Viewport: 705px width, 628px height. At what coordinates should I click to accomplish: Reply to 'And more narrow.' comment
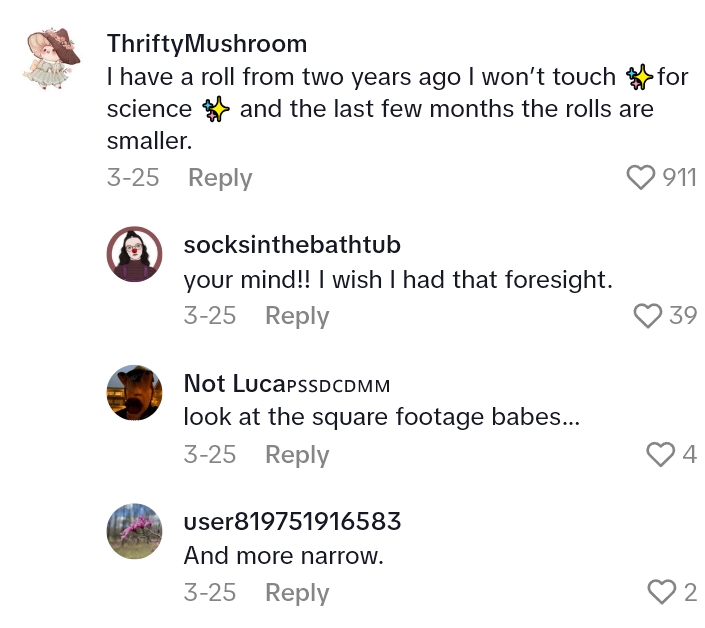tap(297, 593)
